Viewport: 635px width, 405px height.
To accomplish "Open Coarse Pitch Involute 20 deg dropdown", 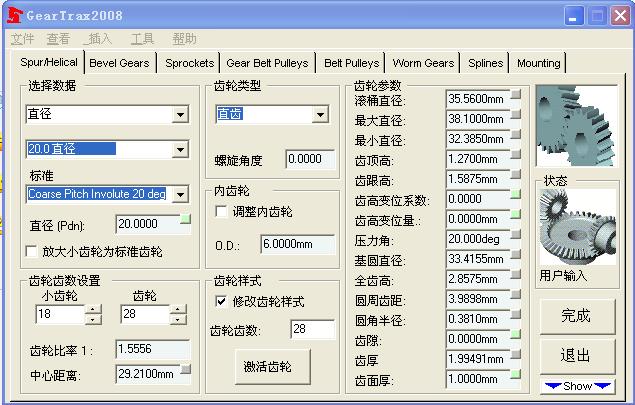I will point(180,194).
